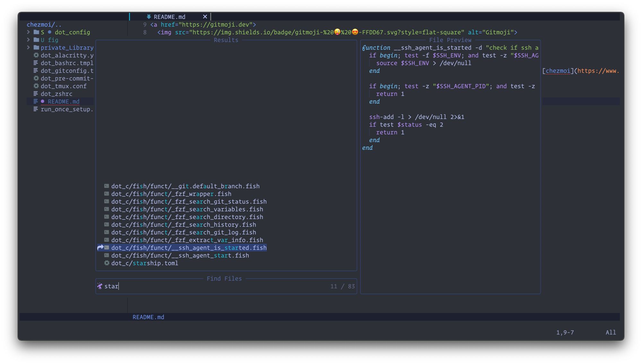Select _fzf_wrapper.fish result
Image resolution: width=642 pixels, height=364 pixels.
[x=171, y=194]
